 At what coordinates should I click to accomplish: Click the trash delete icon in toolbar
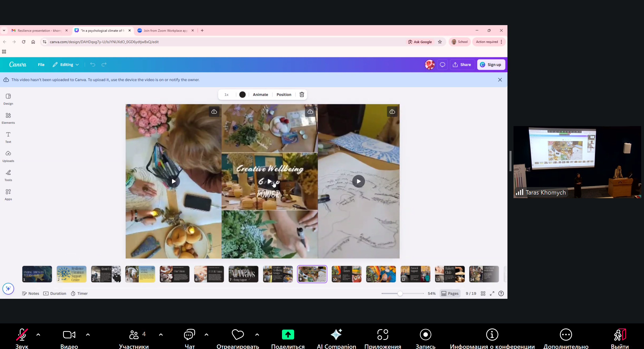pyautogui.click(x=301, y=95)
